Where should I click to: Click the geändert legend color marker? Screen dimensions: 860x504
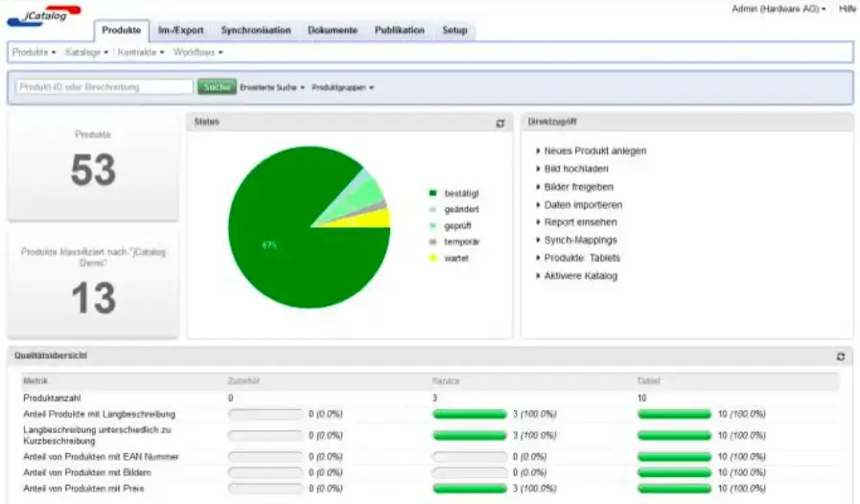pos(432,210)
